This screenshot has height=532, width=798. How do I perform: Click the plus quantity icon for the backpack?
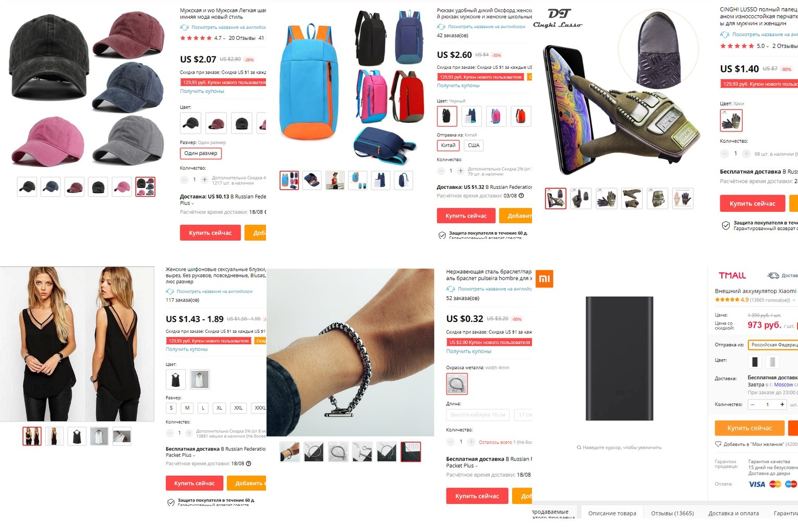pyautogui.click(x=461, y=171)
